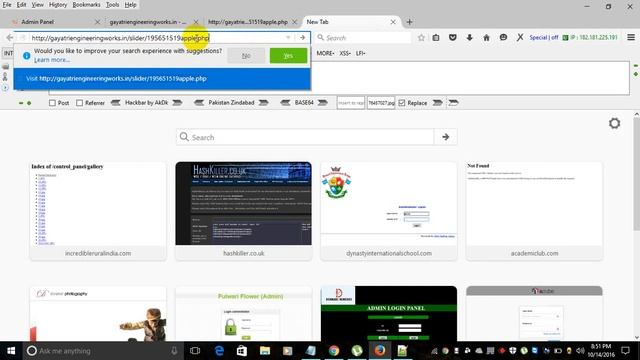Click the chat smiley toolbar icon
Screen dimensions: 640x360
coord(503,38)
